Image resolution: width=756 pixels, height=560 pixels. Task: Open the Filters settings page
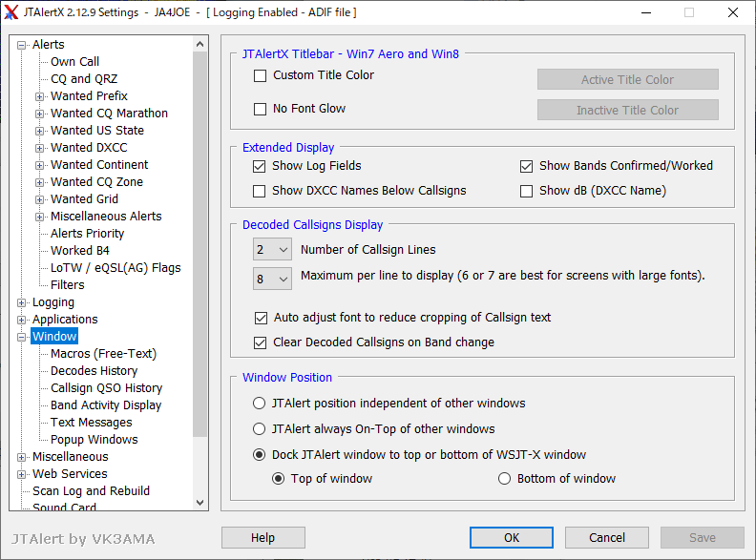pos(68,285)
